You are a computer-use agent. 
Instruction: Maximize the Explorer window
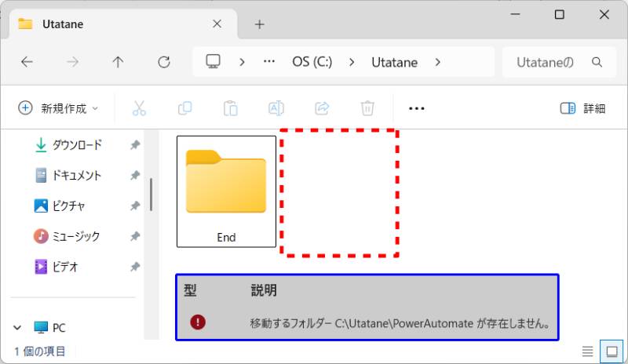(x=560, y=15)
